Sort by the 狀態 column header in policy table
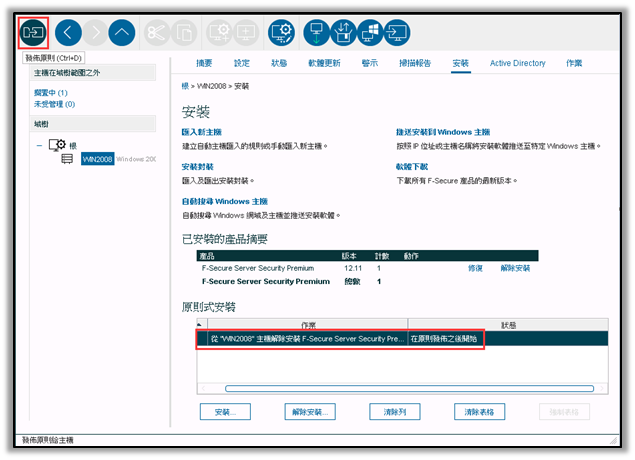Screen dimensions: 635x460 coord(508,325)
